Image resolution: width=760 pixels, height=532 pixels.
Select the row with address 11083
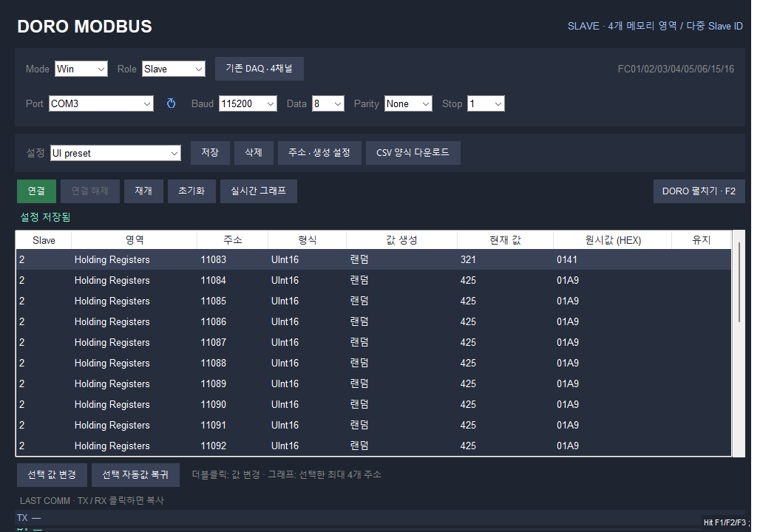(373, 259)
